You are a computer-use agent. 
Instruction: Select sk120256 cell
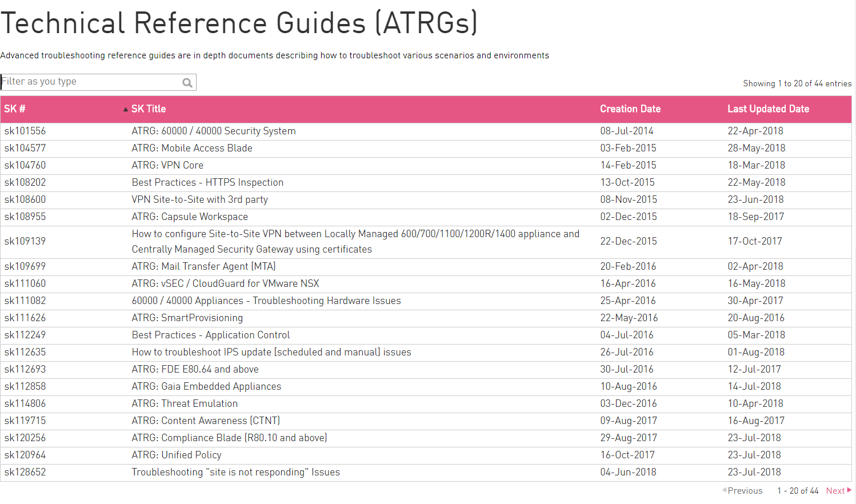click(25, 438)
